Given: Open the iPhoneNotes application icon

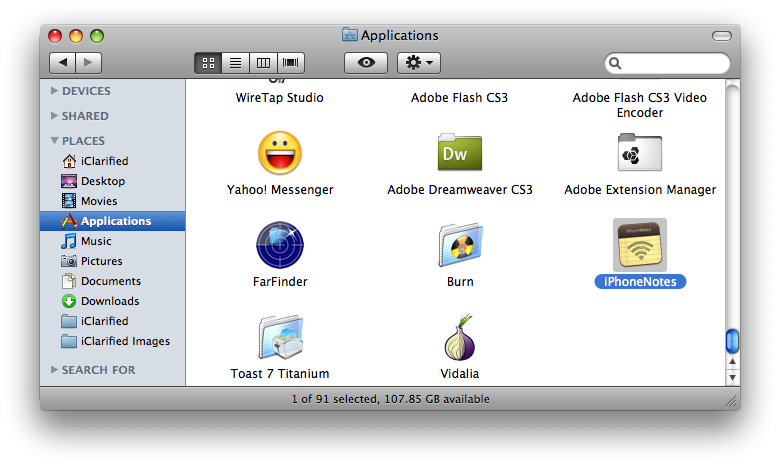Looking at the screenshot, I should pos(639,245).
